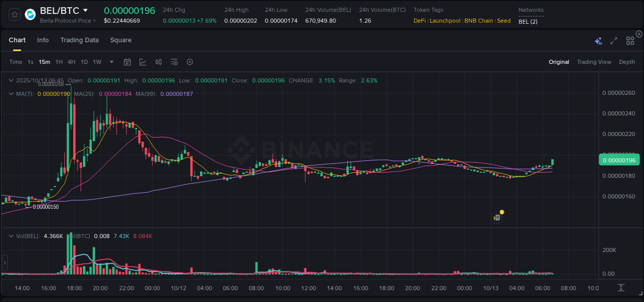644x302 pixels.
Task: Switch to the Trading Data tab
Action: coord(79,40)
